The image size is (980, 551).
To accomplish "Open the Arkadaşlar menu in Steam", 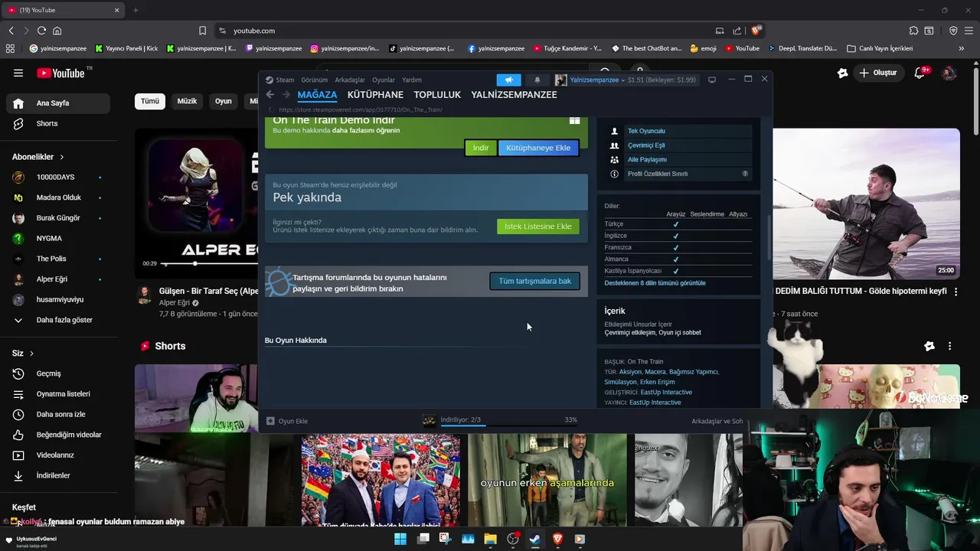I will [x=350, y=80].
